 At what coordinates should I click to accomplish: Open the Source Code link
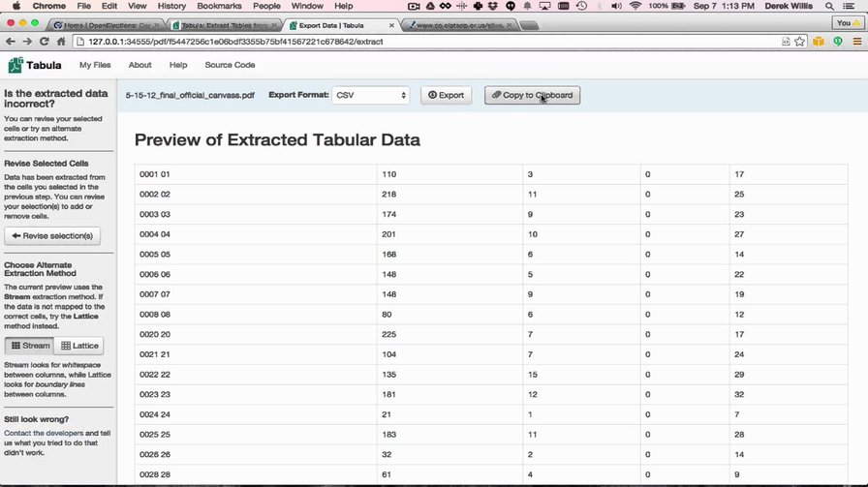point(230,65)
